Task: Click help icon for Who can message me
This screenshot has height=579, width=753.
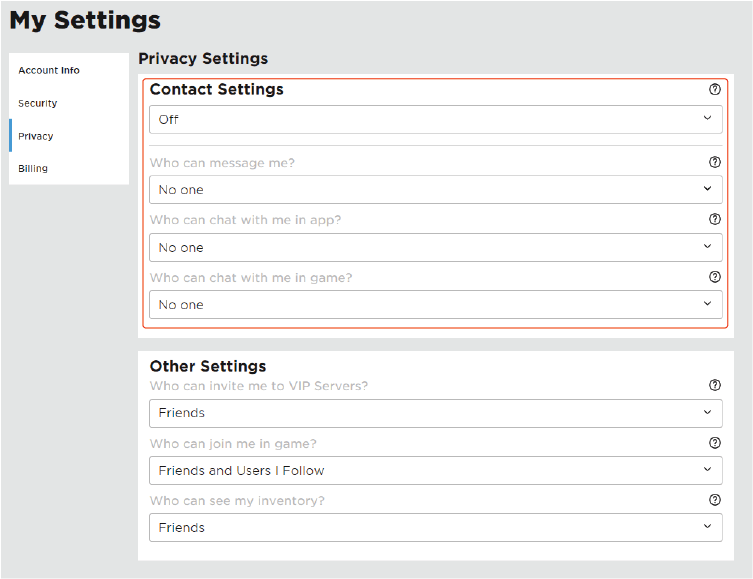Action: point(714,162)
